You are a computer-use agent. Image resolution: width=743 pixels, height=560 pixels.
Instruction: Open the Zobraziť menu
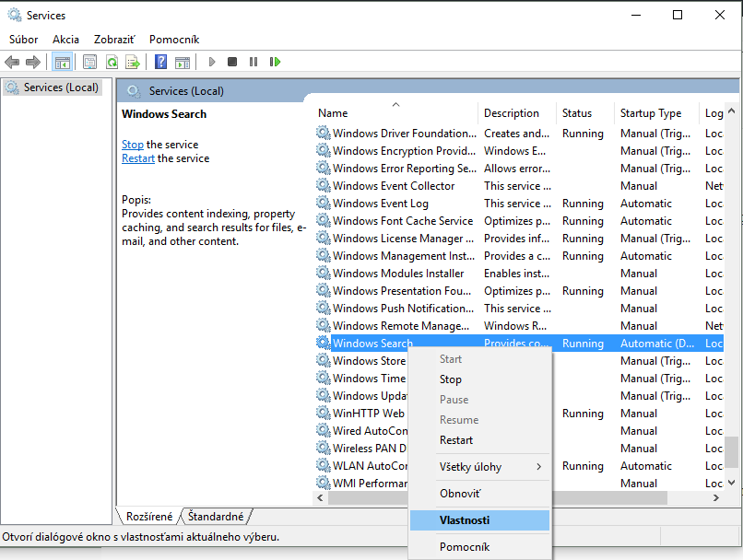[114, 40]
